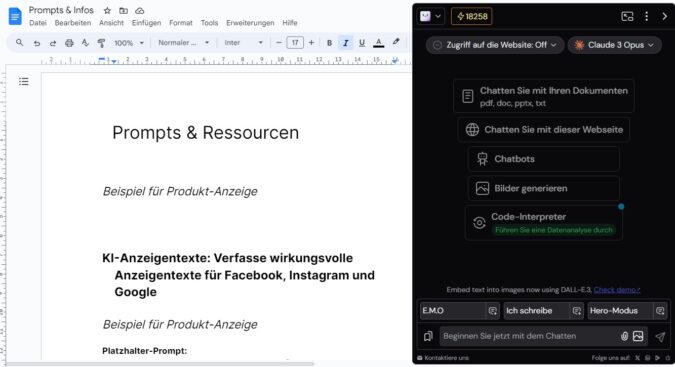Undo the last edit

[x=37, y=43]
